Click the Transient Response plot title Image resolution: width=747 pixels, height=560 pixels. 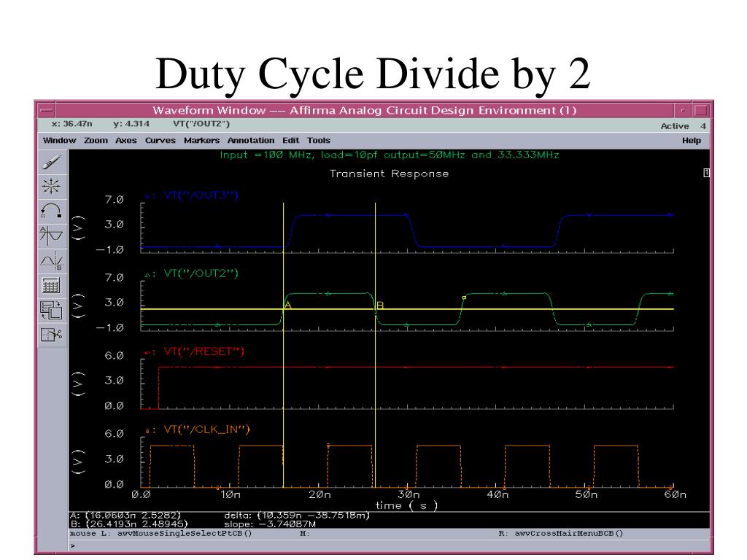pyautogui.click(x=390, y=174)
